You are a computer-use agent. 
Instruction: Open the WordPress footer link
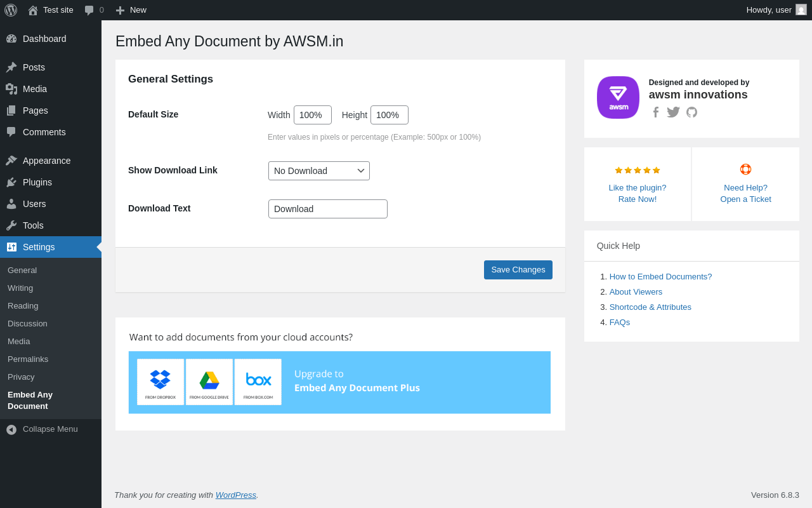point(236,495)
